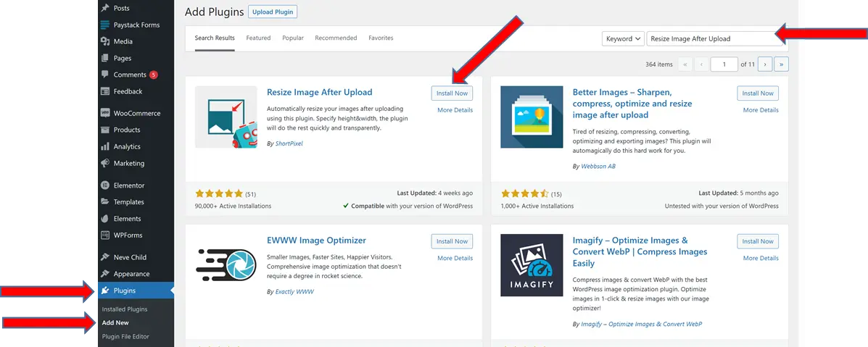Click the Resize Image After Upload title
Screen dimensions: 868x347
pos(319,93)
